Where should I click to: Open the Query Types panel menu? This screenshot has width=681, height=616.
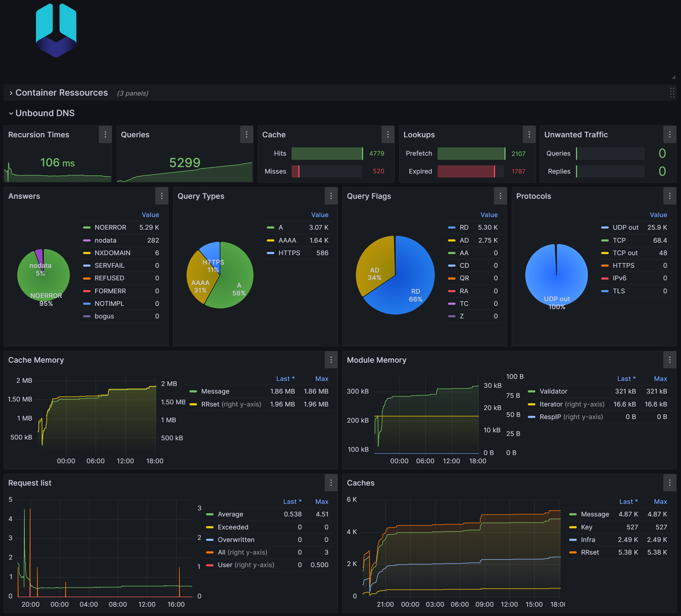(x=331, y=196)
